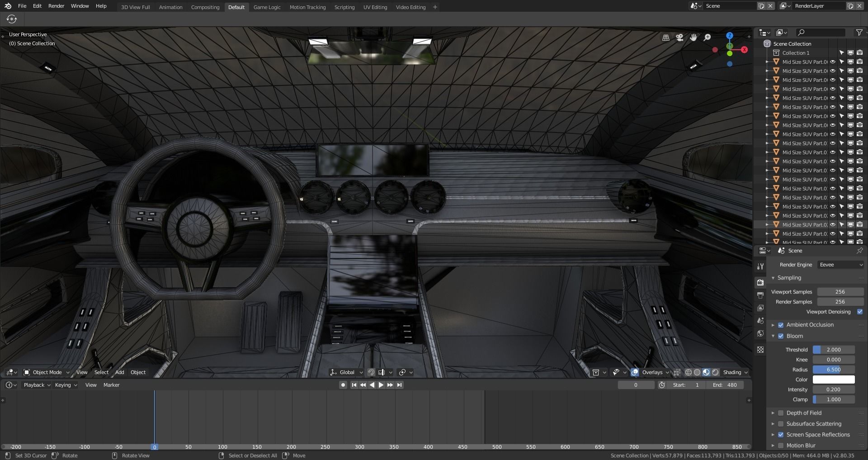Open the Shading options dropdown
The height and width of the screenshot is (460, 868).
[736, 372]
